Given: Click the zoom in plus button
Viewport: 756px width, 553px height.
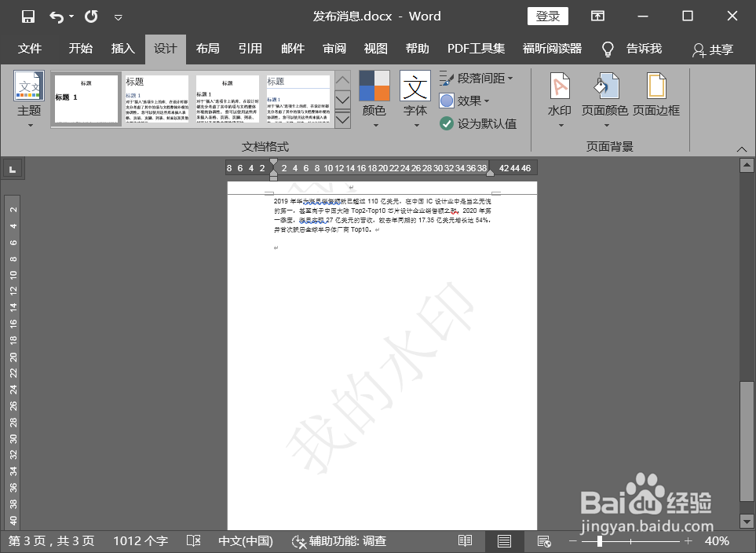Looking at the screenshot, I should click(688, 541).
